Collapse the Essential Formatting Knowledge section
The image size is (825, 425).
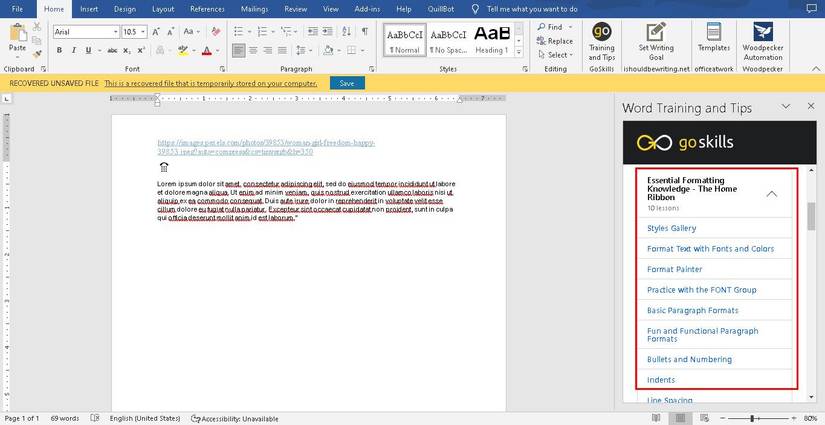click(x=771, y=194)
